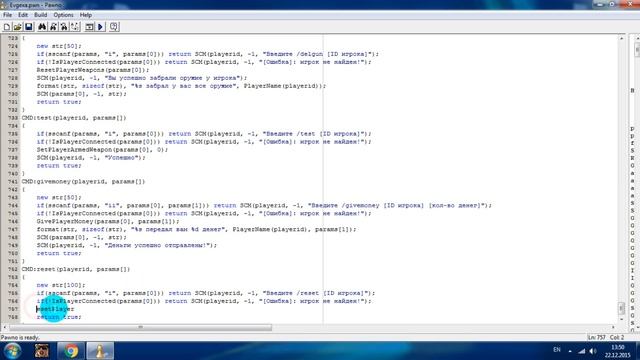Viewport: 640px width, 360px height.
Task: Open Google Chrome from the taskbar
Action: click(71, 351)
